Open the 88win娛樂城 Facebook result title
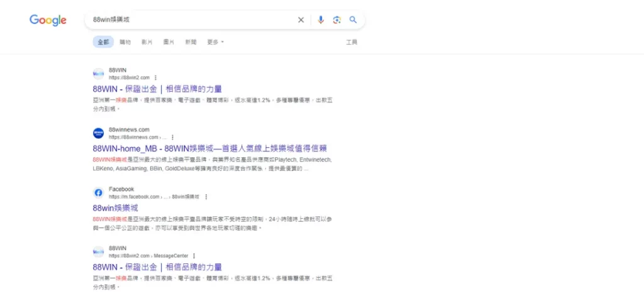The image size is (644, 298). tap(116, 207)
